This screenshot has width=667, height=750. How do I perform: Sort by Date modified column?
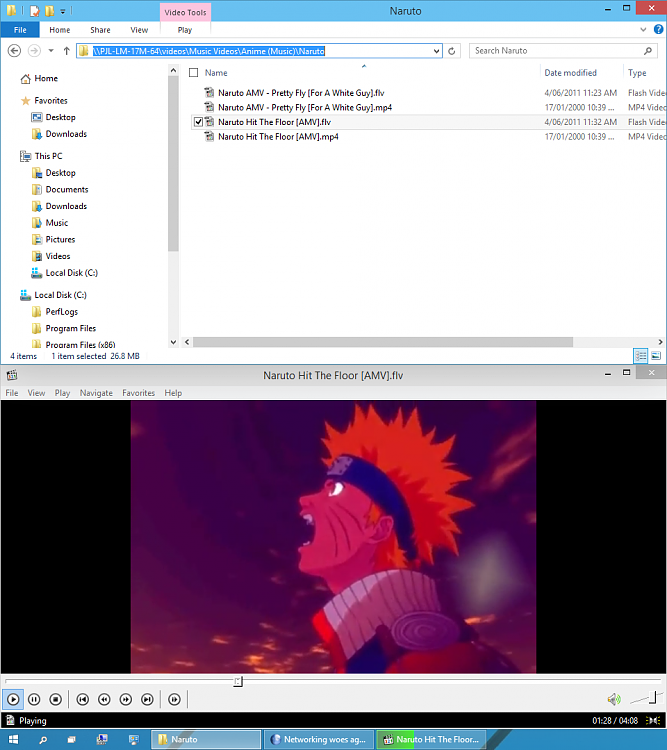pos(570,73)
